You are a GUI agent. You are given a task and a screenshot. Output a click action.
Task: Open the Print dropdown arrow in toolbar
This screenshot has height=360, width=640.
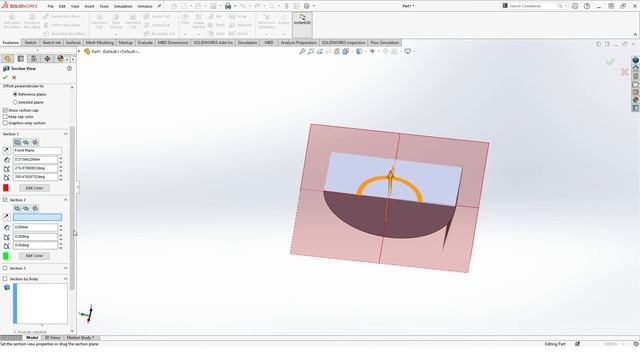coord(235,6)
